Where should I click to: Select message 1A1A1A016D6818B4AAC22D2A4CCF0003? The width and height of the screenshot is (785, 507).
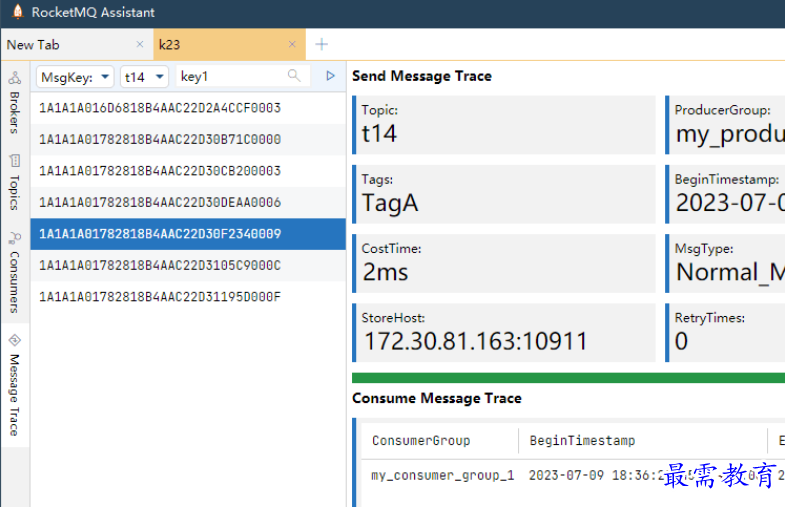pyautogui.click(x=188, y=108)
